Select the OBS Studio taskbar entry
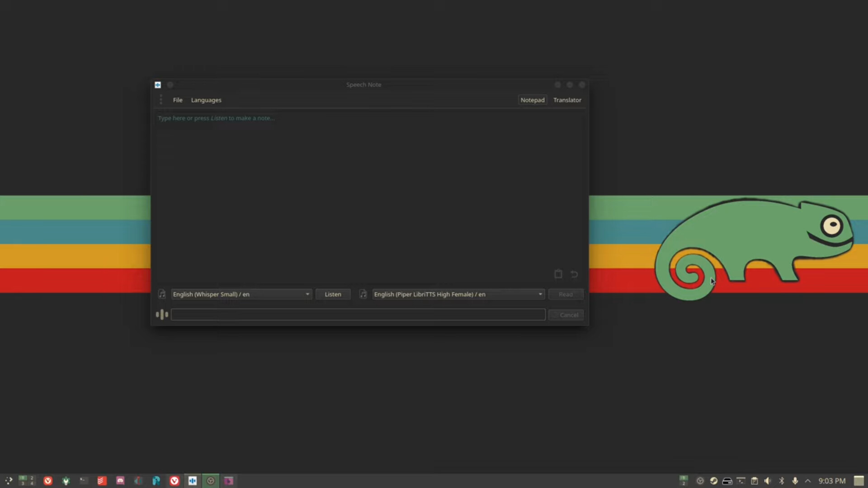The image size is (868, 488). (211, 481)
